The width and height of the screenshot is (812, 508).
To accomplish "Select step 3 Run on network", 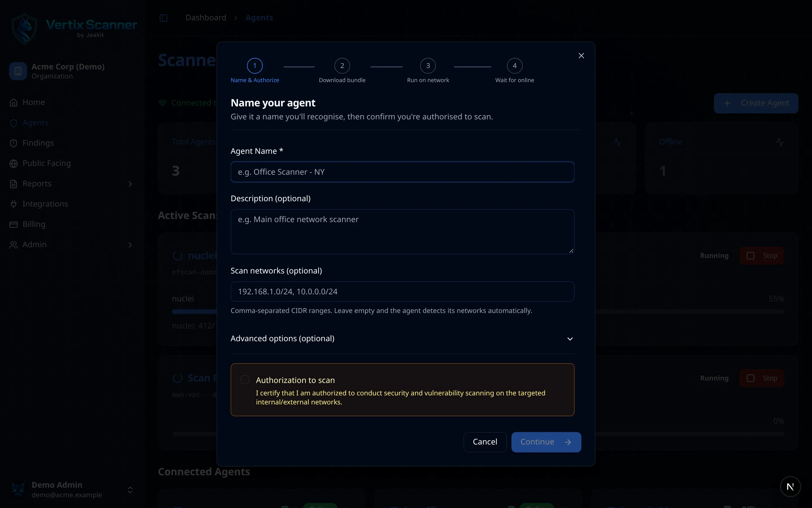I will tap(428, 71).
